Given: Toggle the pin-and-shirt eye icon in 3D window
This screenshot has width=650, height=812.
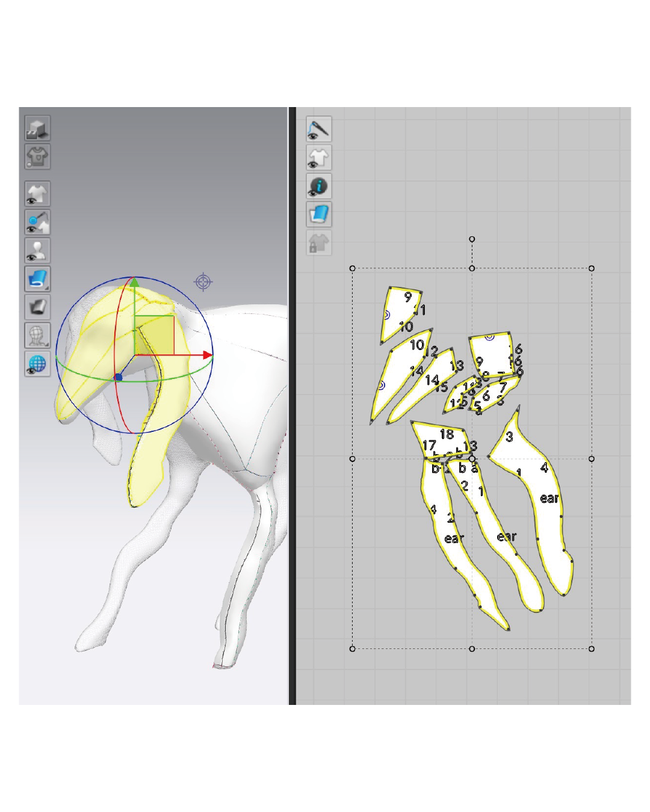Looking at the screenshot, I should [37, 222].
